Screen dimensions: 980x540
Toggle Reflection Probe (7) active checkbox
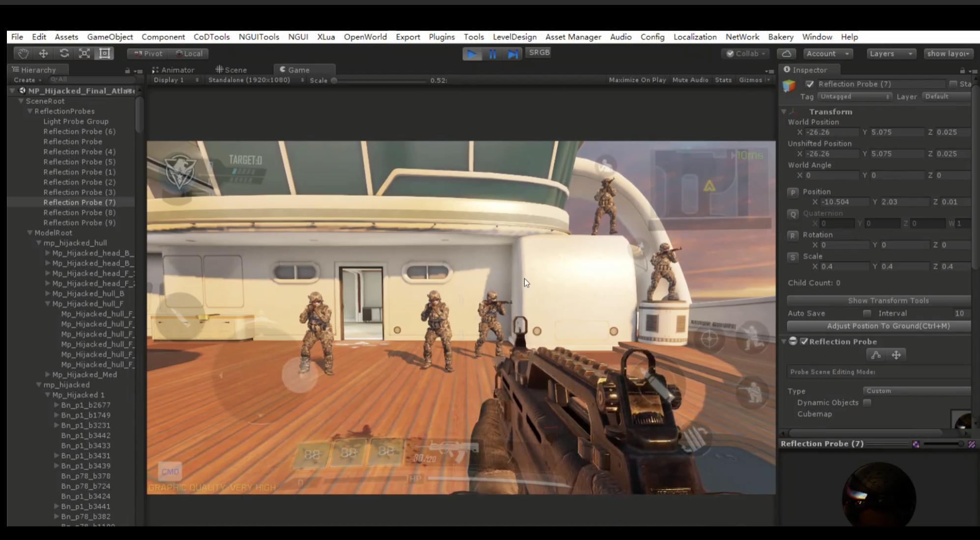click(810, 84)
